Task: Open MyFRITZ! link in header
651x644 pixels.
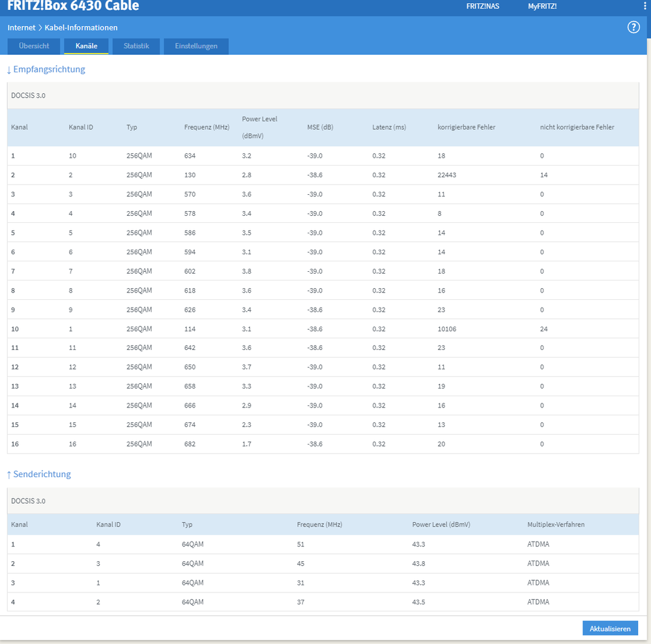Action: [x=542, y=7]
